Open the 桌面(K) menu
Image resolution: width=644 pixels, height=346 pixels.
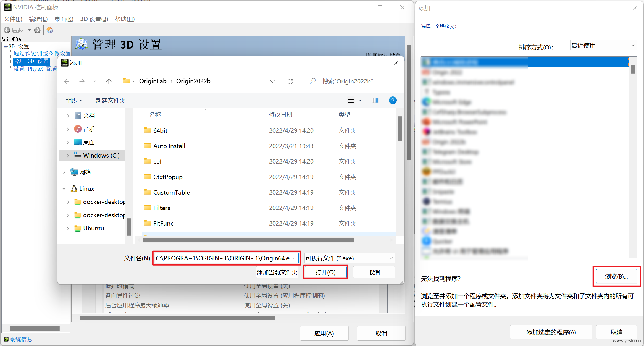coord(64,19)
